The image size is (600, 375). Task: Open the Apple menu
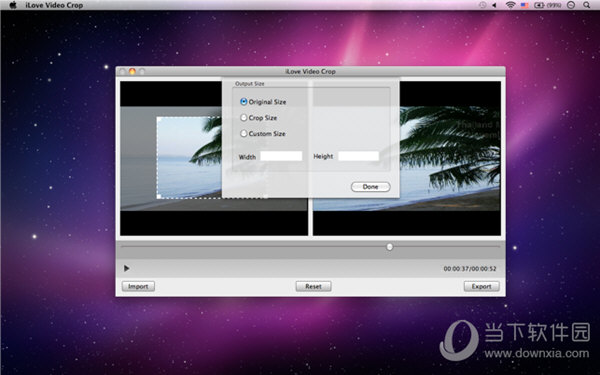click(13, 5)
